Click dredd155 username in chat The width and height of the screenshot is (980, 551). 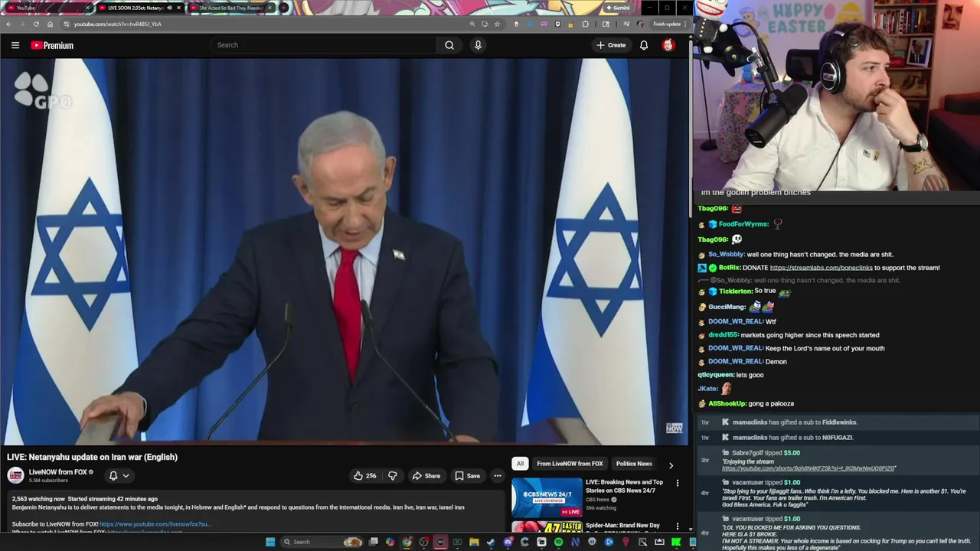pyautogui.click(x=724, y=335)
